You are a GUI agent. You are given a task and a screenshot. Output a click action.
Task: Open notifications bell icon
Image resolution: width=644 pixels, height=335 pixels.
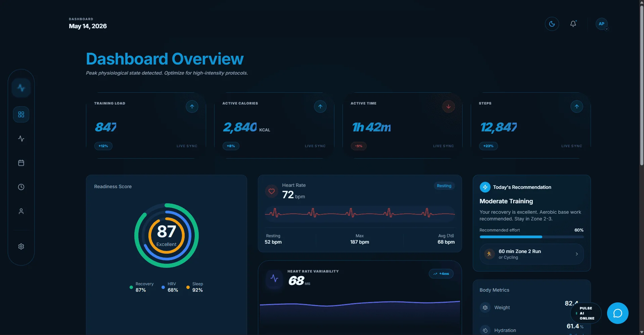(573, 24)
